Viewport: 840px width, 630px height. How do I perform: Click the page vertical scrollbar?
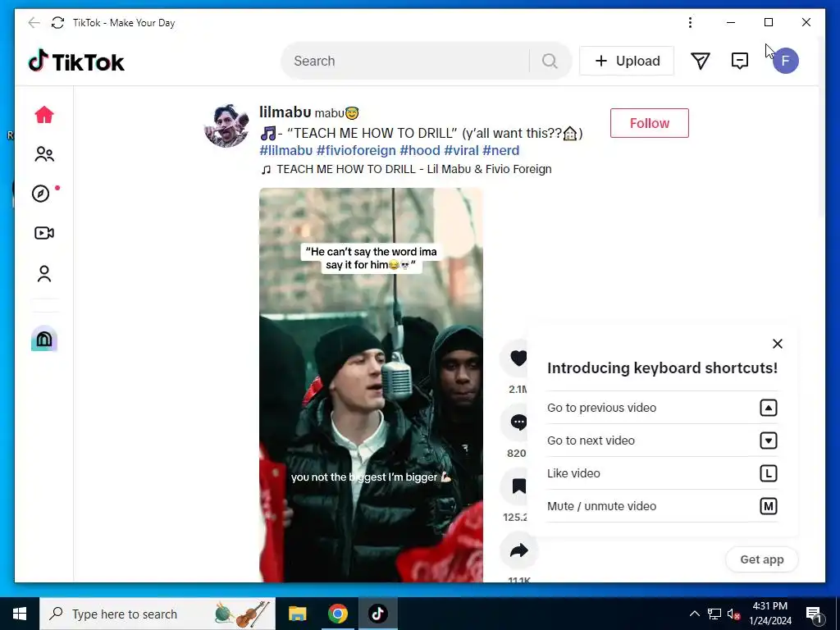tap(822, 127)
